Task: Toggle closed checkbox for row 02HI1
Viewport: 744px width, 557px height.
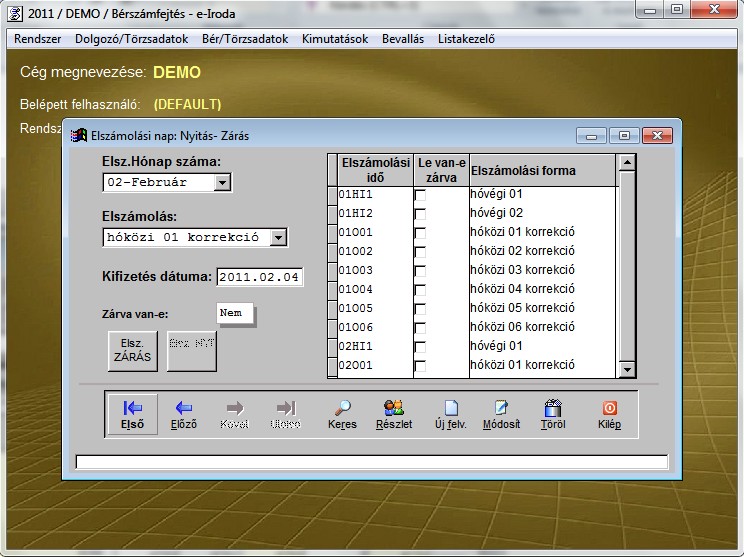Action: (x=420, y=347)
